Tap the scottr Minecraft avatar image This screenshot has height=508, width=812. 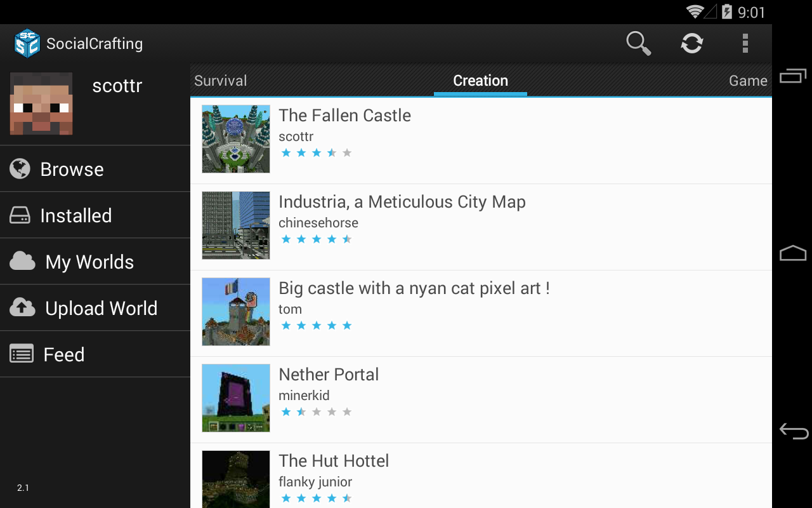point(41,104)
